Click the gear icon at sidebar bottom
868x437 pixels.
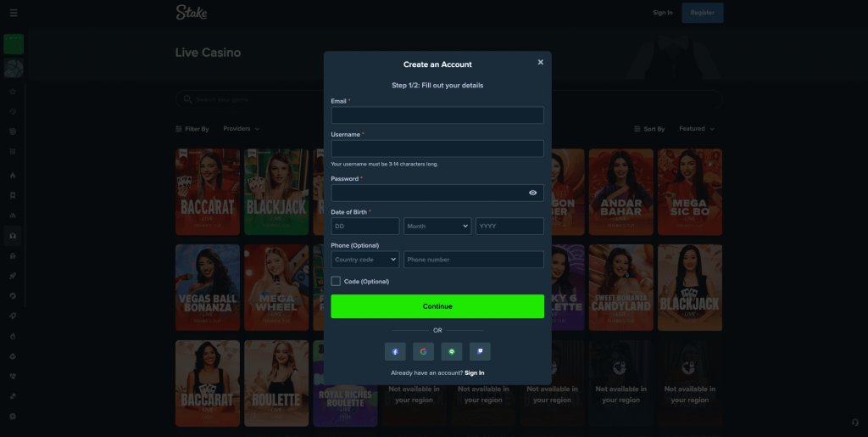13,417
